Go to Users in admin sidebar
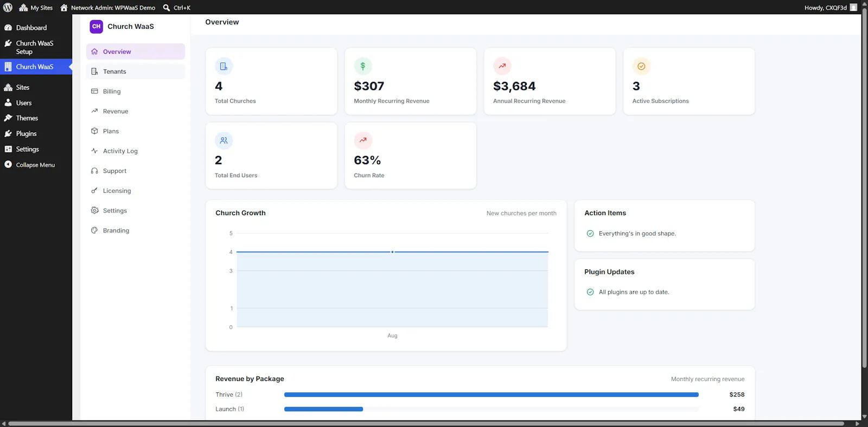This screenshot has height=427, width=868. point(36,103)
